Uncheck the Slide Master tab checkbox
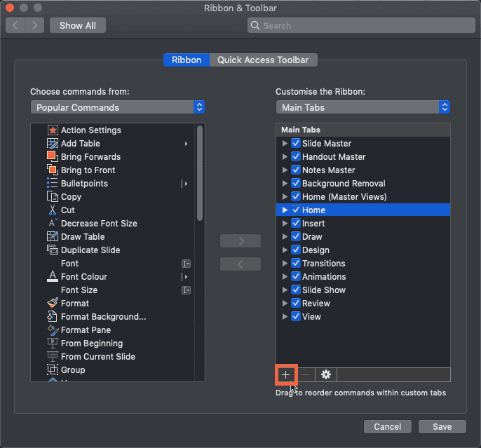 point(296,144)
